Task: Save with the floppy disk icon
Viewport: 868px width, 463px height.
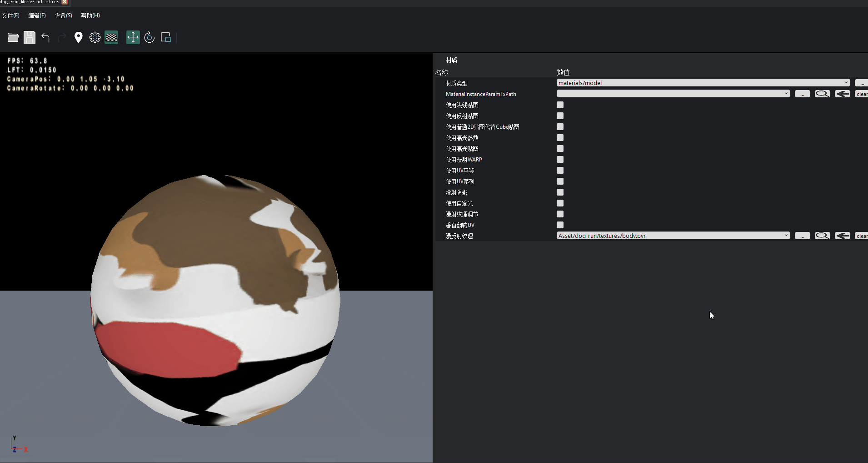Action: (30, 37)
